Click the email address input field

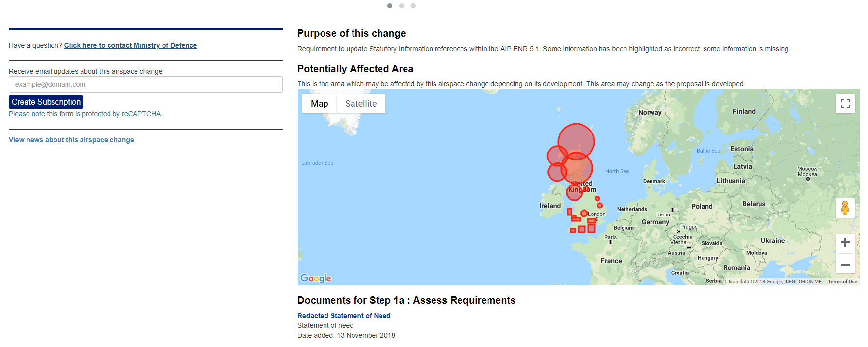click(145, 84)
